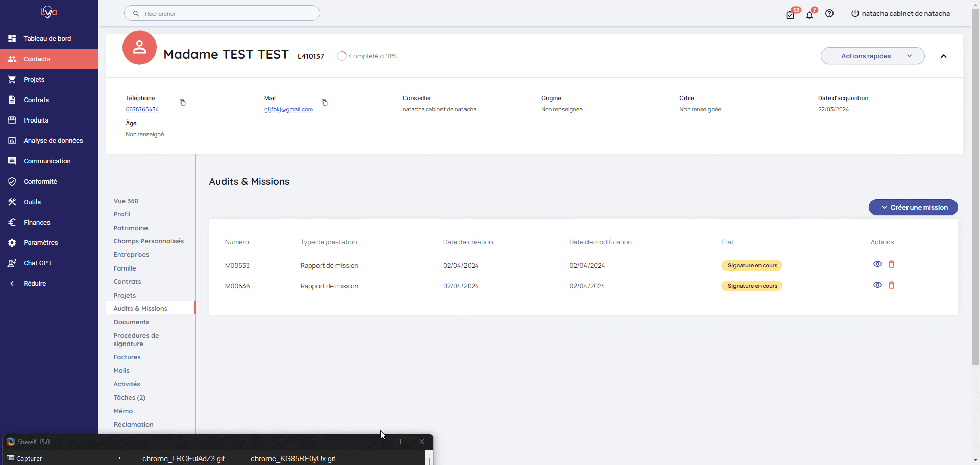Viewport: 980px width, 465px height.
Task: Open the Tâches (2) section
Action: pyautogui.click(x=130, y=398)
